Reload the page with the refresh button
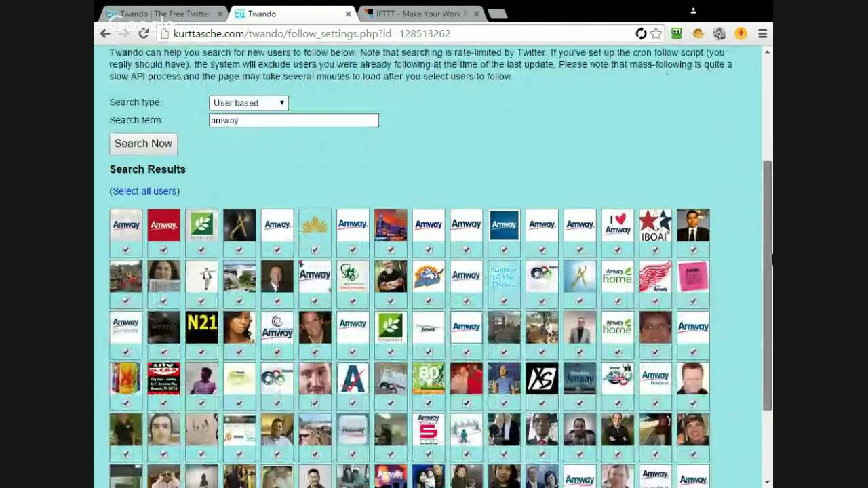 coord(144,33)
